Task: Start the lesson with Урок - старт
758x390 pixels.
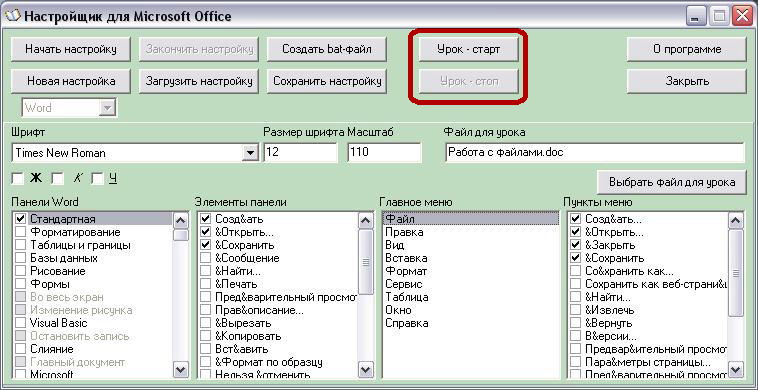Action: pos(468,49)
